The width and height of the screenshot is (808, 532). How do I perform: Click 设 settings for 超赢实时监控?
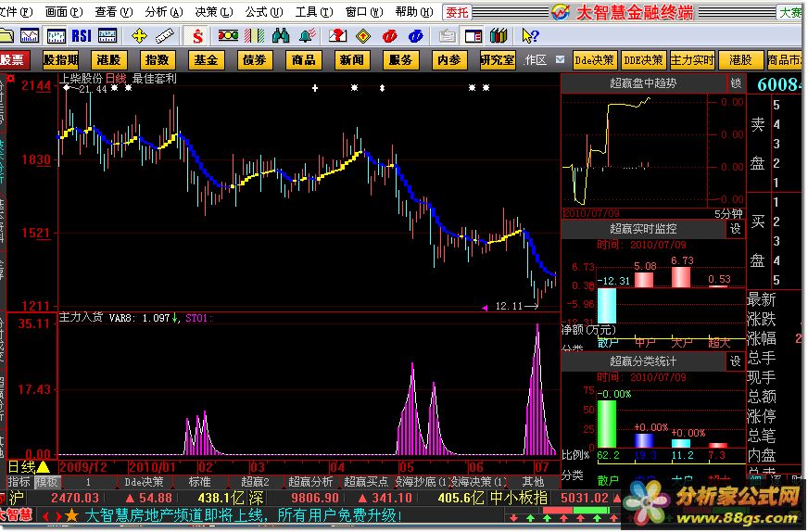coord(736,228)
